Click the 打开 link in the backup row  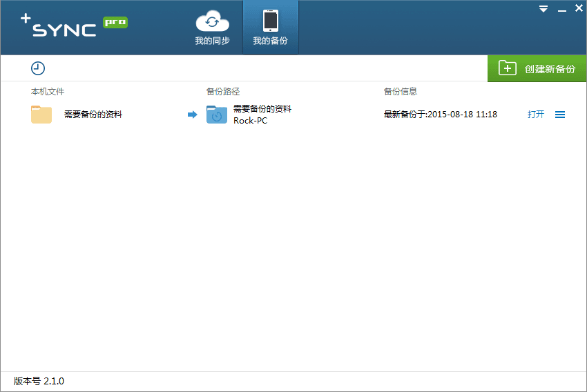536,115
